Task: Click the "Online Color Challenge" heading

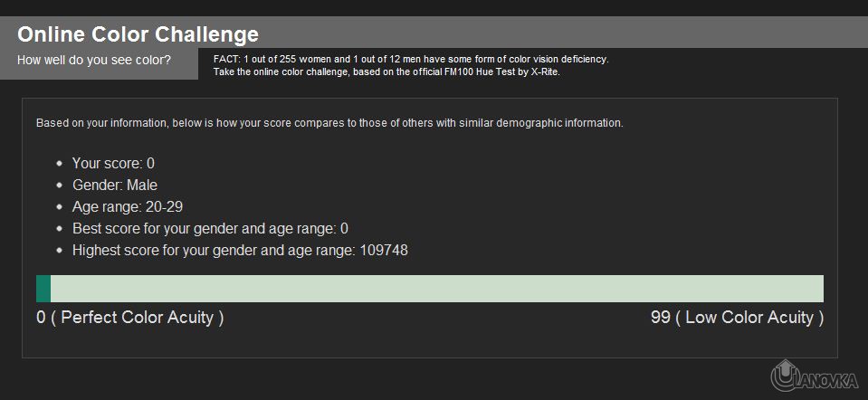Action: [x=138, y=34]
